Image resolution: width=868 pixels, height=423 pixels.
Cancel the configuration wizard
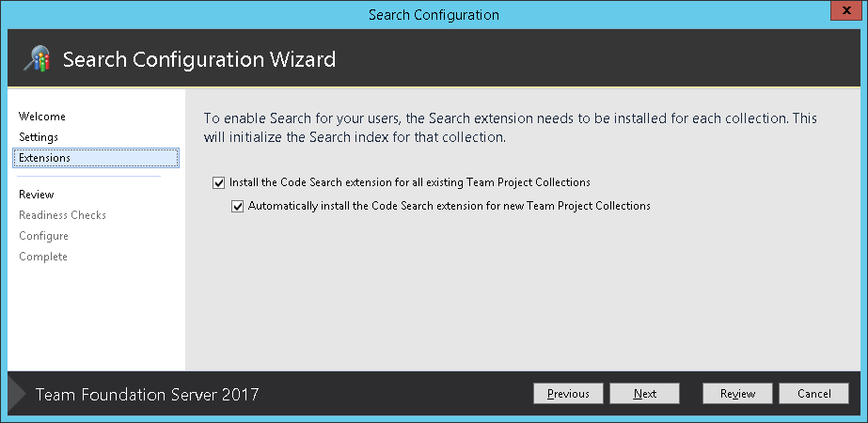(813, 394)
